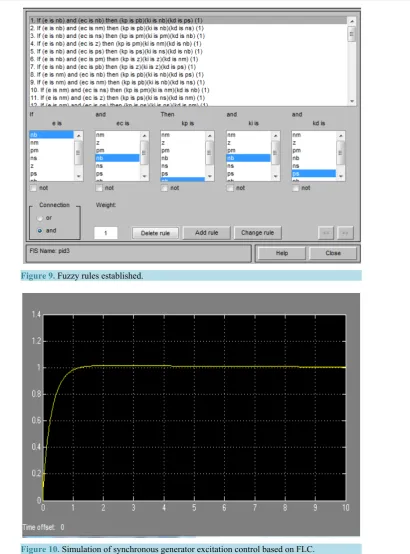The image size is (410, 554).
Task: Click the Add rule button
Action: tap(206, 233)
